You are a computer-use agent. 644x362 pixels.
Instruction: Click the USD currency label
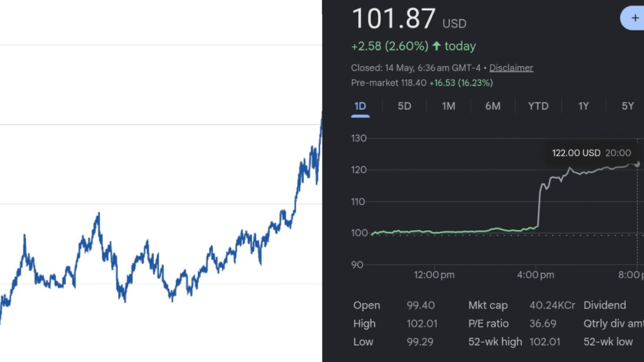[454, 24]
